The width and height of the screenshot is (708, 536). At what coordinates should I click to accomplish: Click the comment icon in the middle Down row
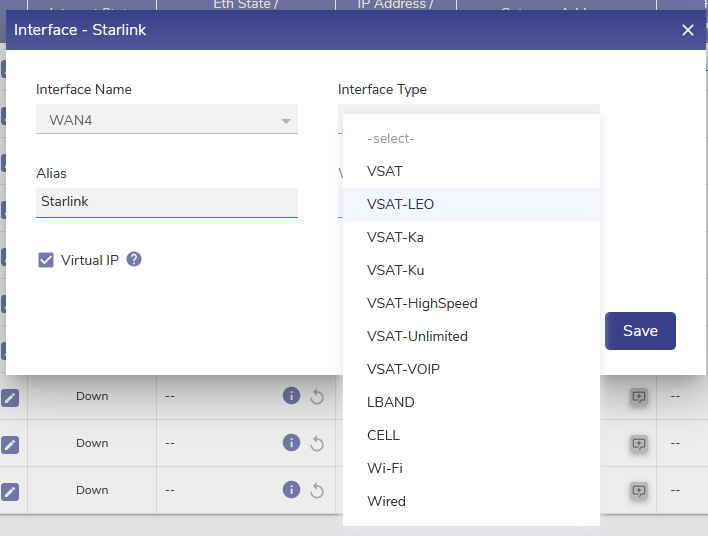click(639, 444)
